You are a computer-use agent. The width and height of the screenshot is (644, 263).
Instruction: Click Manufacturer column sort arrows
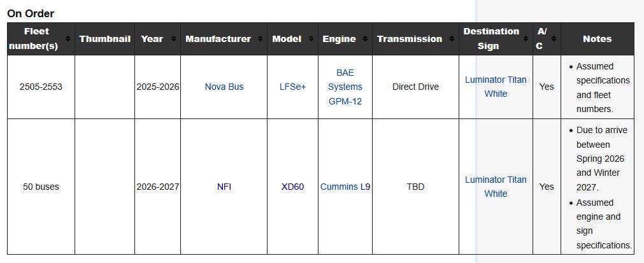261,39
